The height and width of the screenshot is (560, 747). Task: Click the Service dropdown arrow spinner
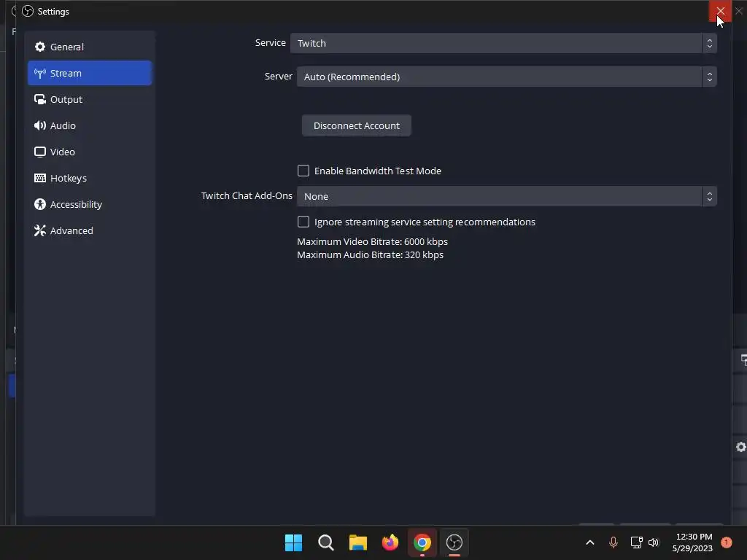tap(709, 43)
